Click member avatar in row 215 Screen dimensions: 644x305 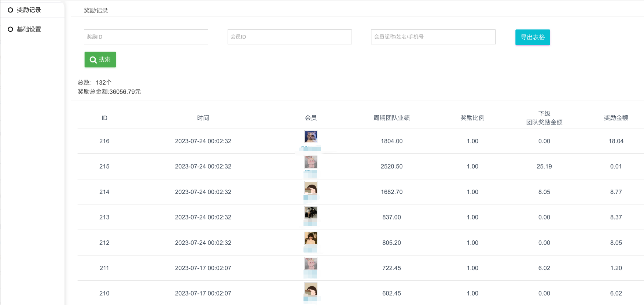pos(311,162)
